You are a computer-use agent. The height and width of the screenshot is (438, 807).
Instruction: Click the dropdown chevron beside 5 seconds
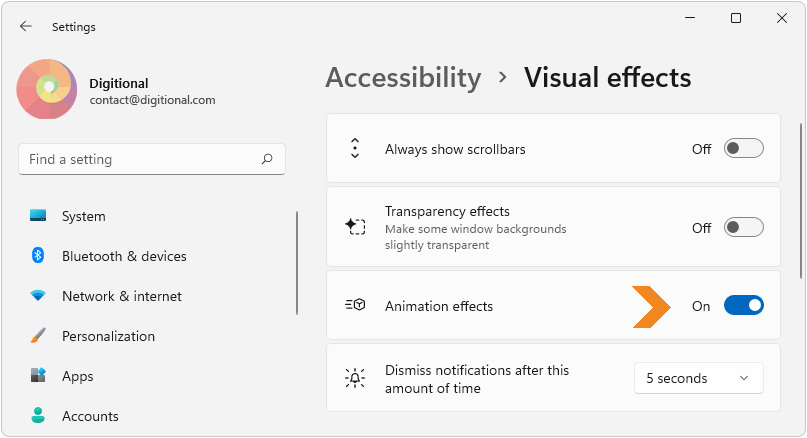point(744,378)
